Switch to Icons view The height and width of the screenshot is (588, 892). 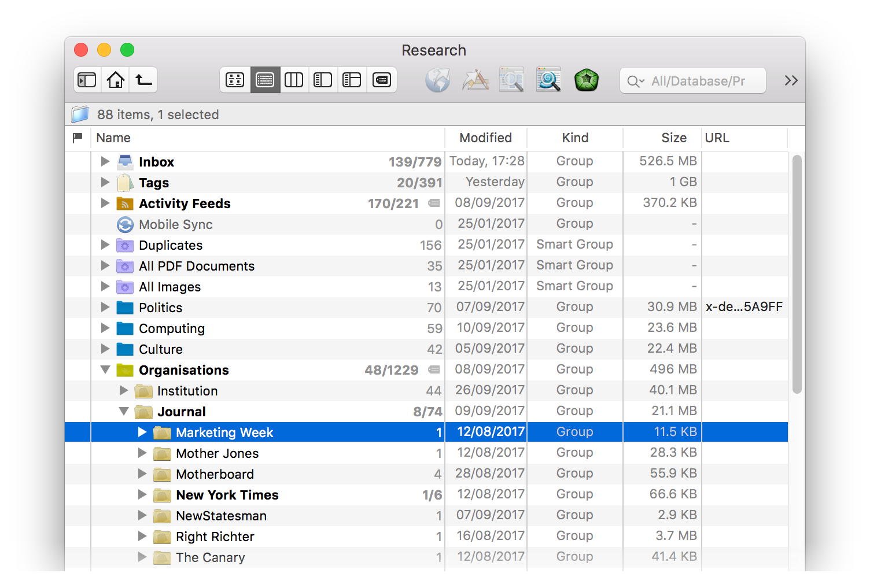pyautogui.click(x=235, y=80)
